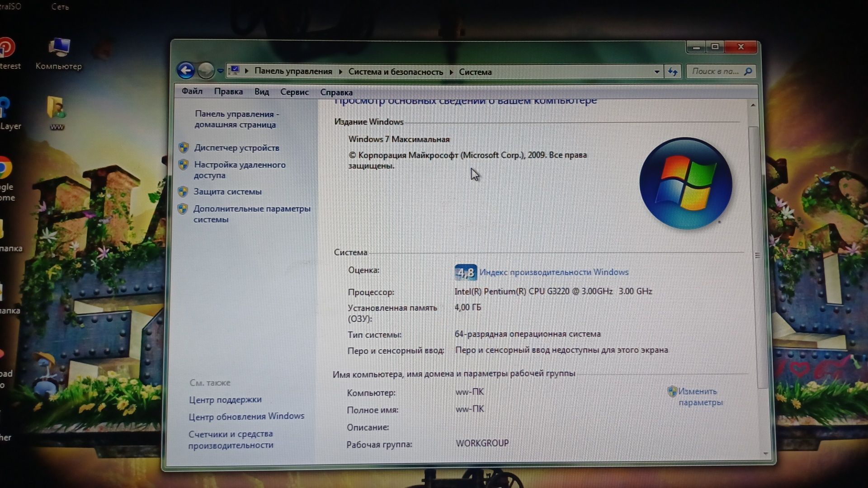Close the System window
868x488 pixels.
[741, 47]
